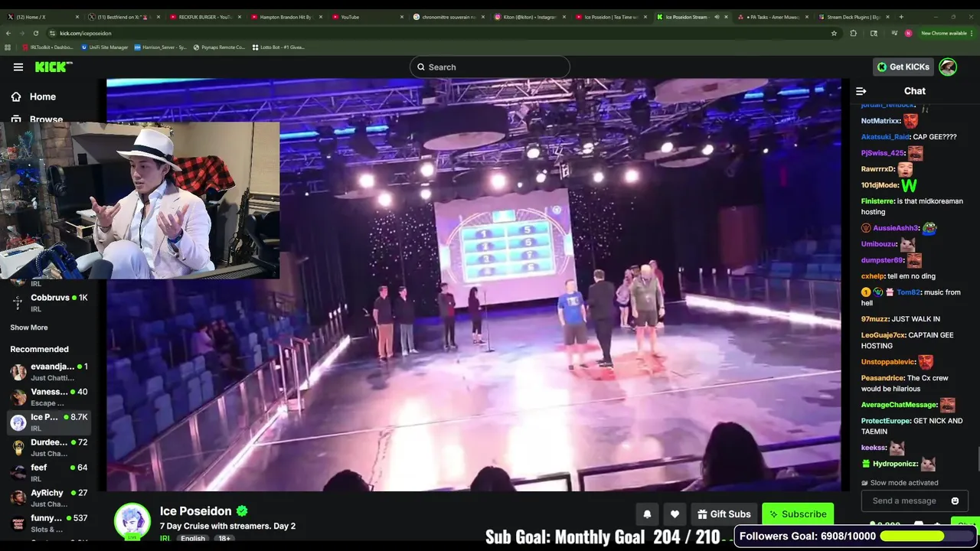Open the emoji picker in chat box
980x551 pixels.
click(955, 500)
